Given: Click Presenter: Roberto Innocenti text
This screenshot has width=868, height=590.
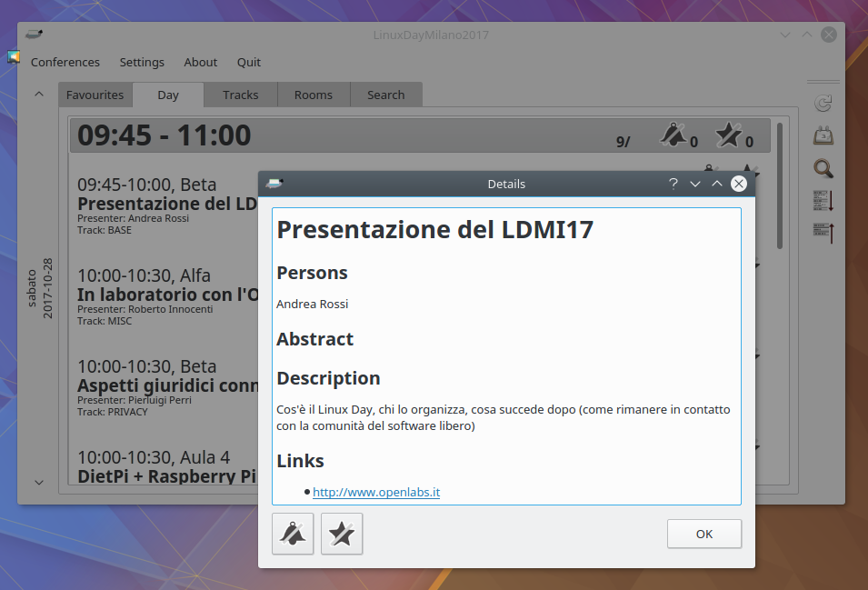Looking at the screenshot, I should [x=145, y=309].
